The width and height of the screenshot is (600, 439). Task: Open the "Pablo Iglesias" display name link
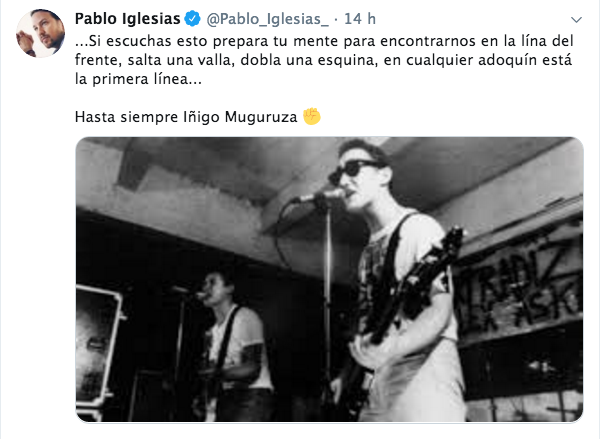(127, 19)
